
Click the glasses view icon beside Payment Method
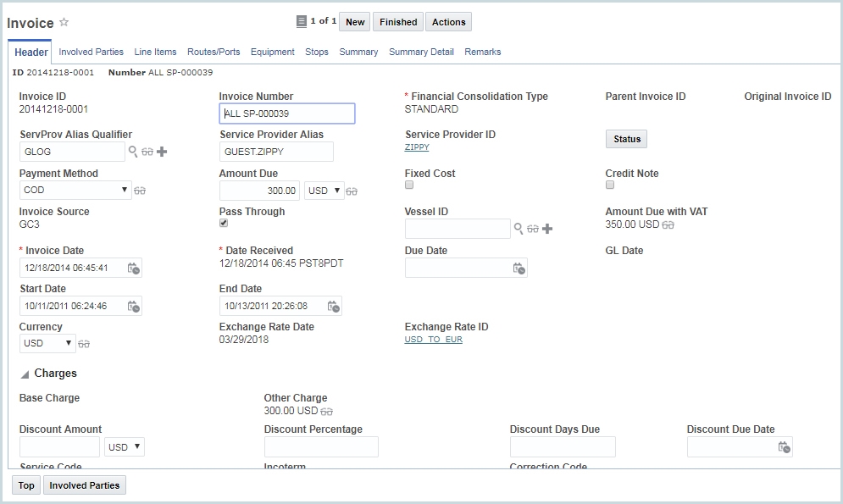point(140,191)
